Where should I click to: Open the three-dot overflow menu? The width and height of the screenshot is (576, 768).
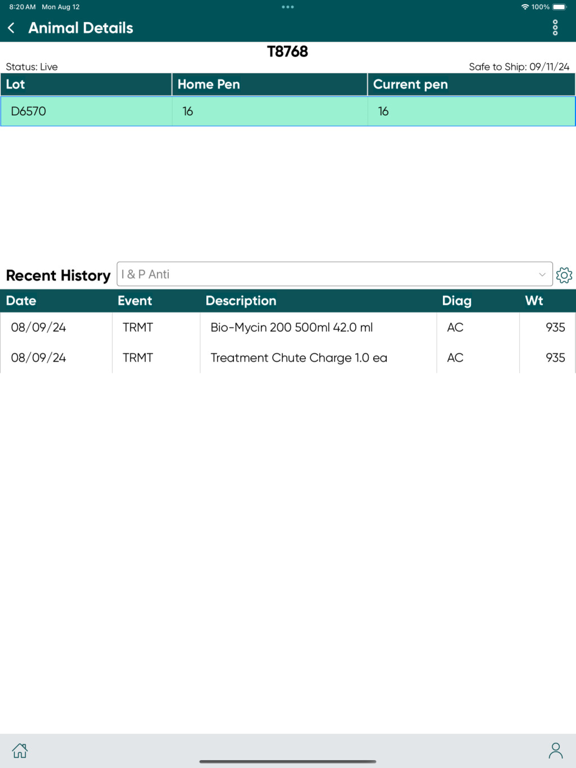pos(555,28)
